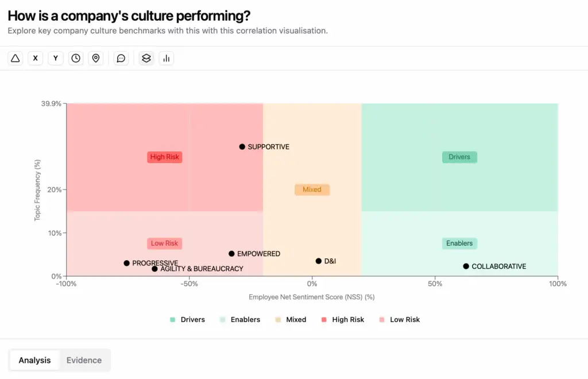Toggle the Drivers legend item
588x379 pixels.
click(x=187, y=319)
